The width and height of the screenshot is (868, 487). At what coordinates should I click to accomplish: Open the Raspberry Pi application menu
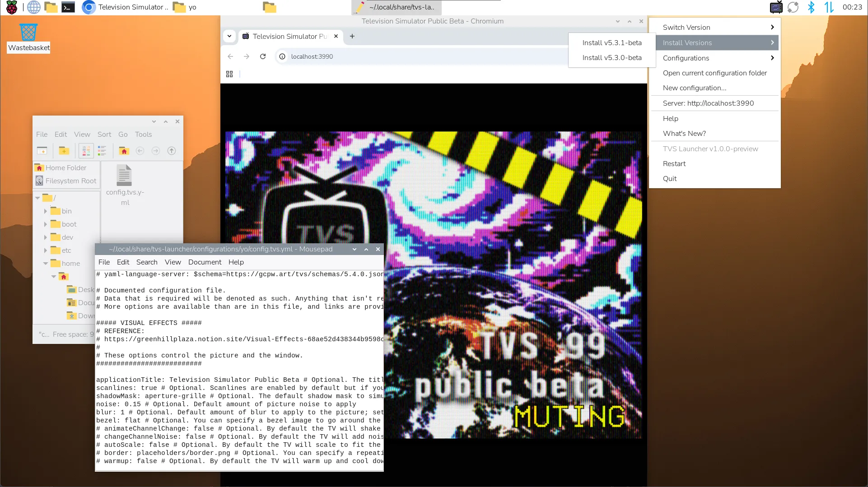coord(11,7)
